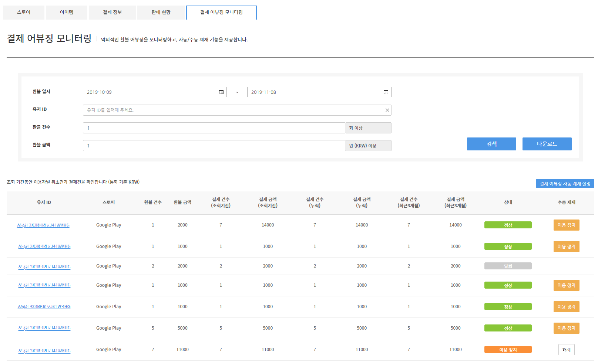This screenshot has width=598, height=364.
Task: Click the 유저 ID column header
Action: (44, 203)
